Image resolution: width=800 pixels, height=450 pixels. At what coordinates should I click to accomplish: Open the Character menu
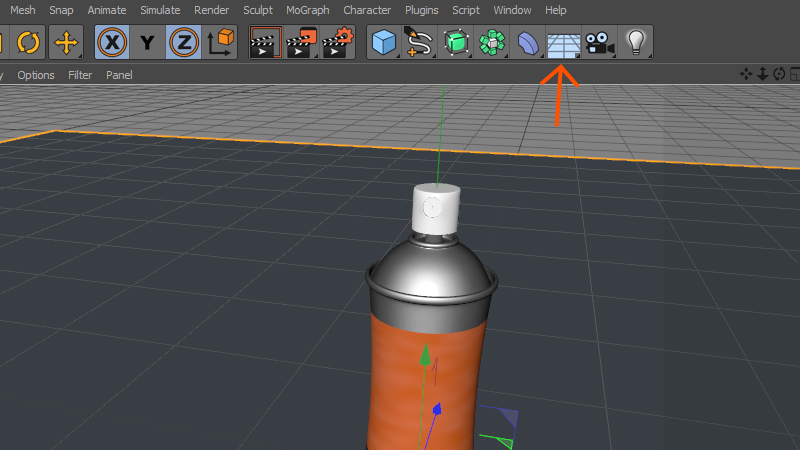(x=367, y=10)
